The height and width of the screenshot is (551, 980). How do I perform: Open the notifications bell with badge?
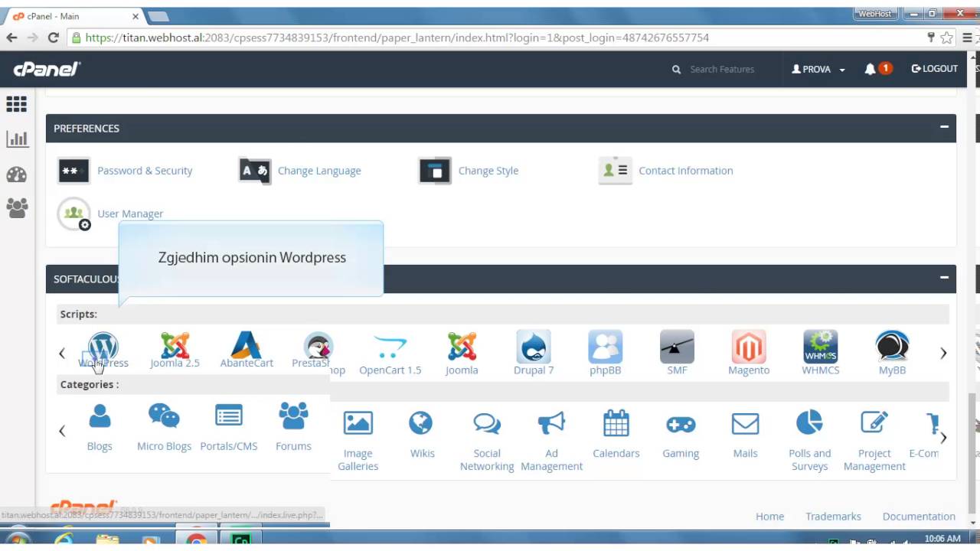pyautogui.click(x=877, y=69)
